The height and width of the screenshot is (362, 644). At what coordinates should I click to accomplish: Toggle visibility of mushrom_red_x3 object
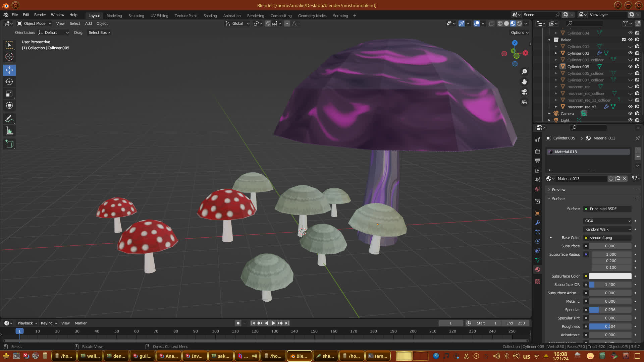click(x=630, y=107)
